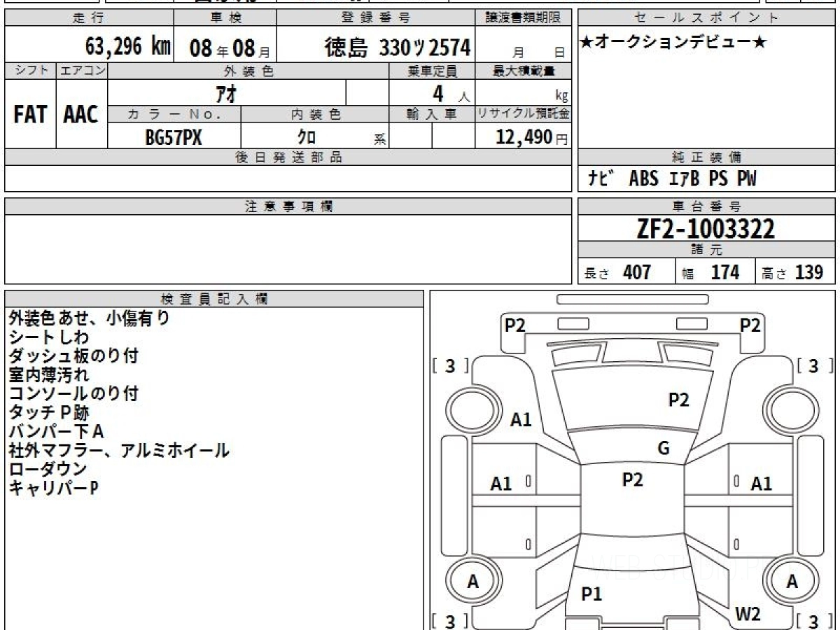The height and width of the screenshot is (630, 840).
Task: Select inspector note 社外マフラー、アルミホイール
Action: coord(119,450)
